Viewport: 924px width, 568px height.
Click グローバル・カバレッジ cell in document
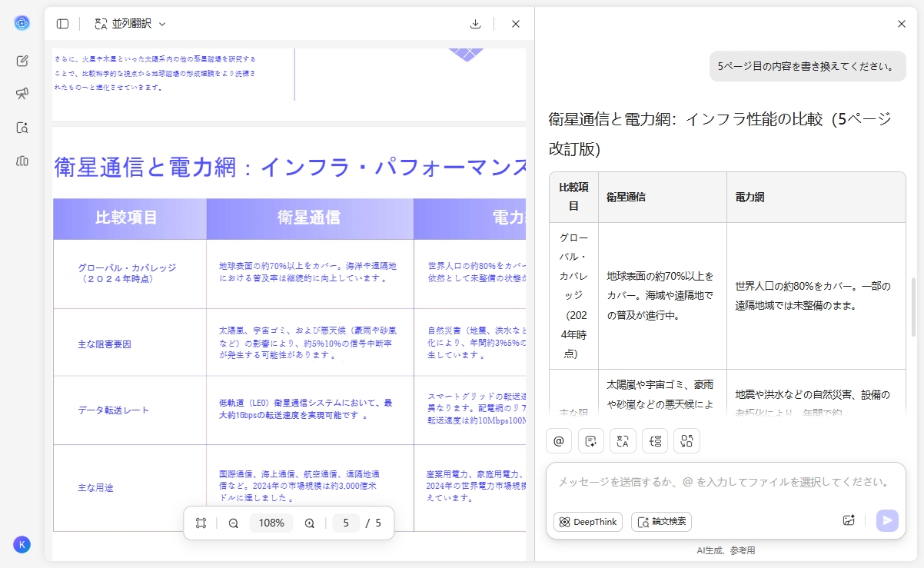pyautogui.click(x=127, y=273)
